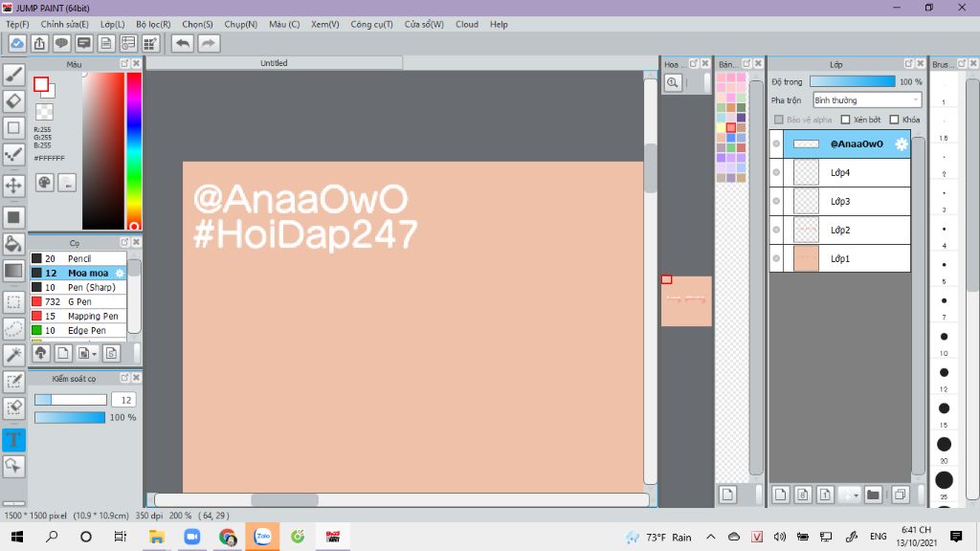Click the cloud save icon in toolbar
This screenshot has height=551, width=980.
pos(17,43)
